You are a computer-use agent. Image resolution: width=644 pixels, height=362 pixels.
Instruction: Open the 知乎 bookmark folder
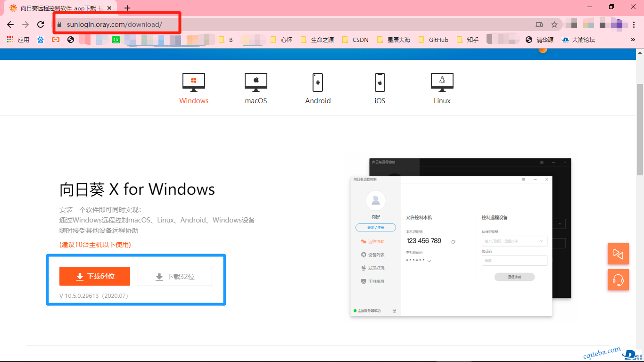468,40
